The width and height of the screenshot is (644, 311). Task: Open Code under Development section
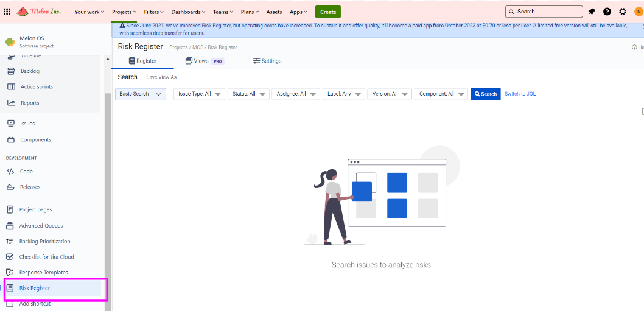26,172
